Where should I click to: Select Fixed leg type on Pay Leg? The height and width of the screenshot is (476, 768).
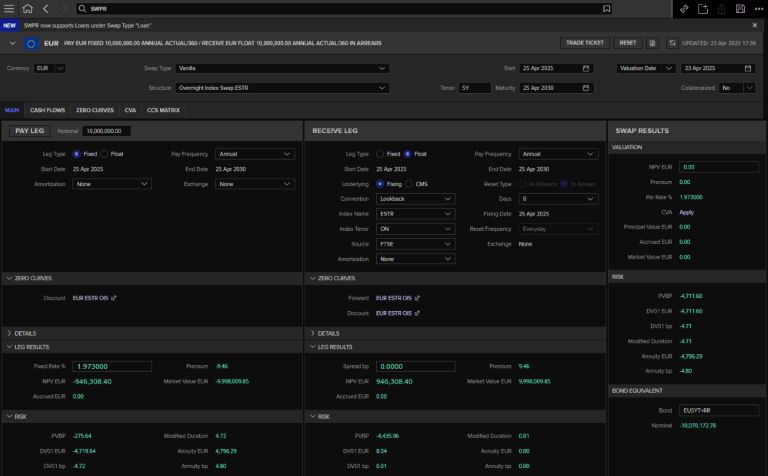(x=76, y=154)
